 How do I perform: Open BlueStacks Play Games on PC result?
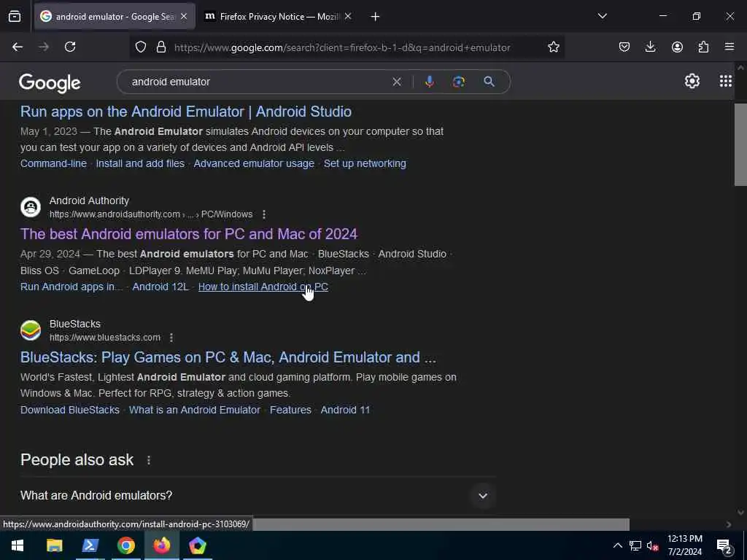[x=228, y=357]
